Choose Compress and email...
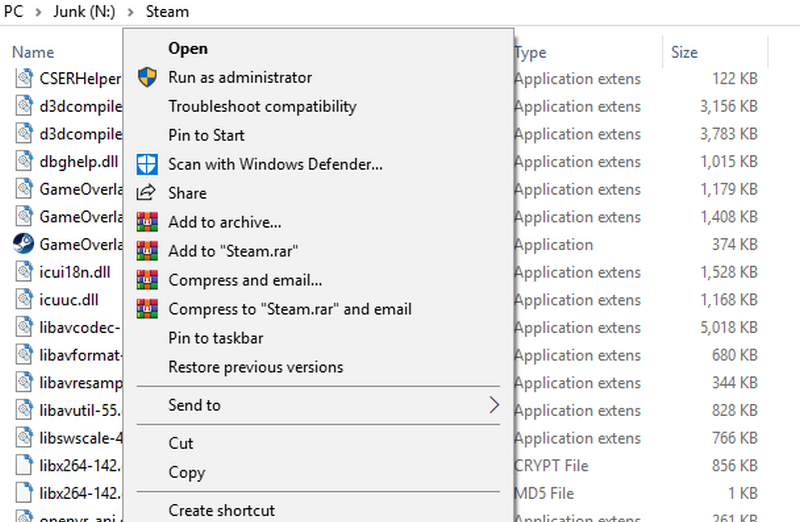 point(318,280)
